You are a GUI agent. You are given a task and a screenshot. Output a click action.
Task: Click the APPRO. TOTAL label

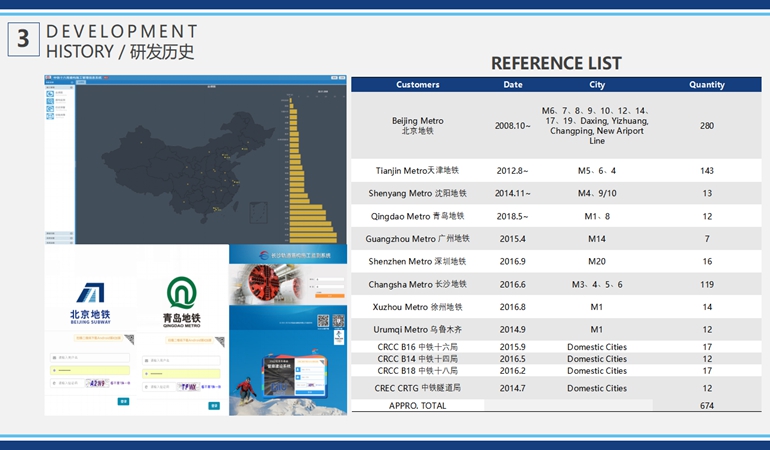[x=417, y=406]
